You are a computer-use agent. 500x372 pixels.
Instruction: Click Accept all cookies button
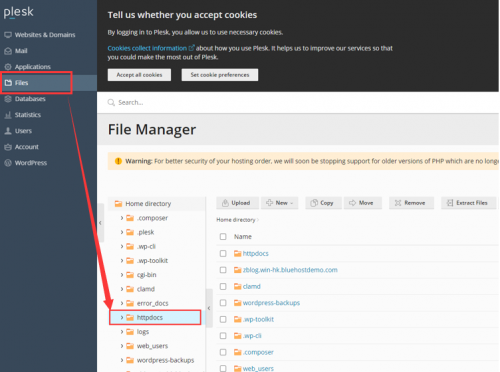point(139,75)
